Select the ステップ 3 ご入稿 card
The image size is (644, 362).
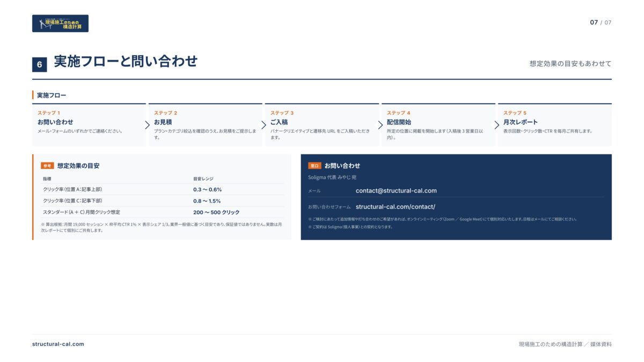322,124
